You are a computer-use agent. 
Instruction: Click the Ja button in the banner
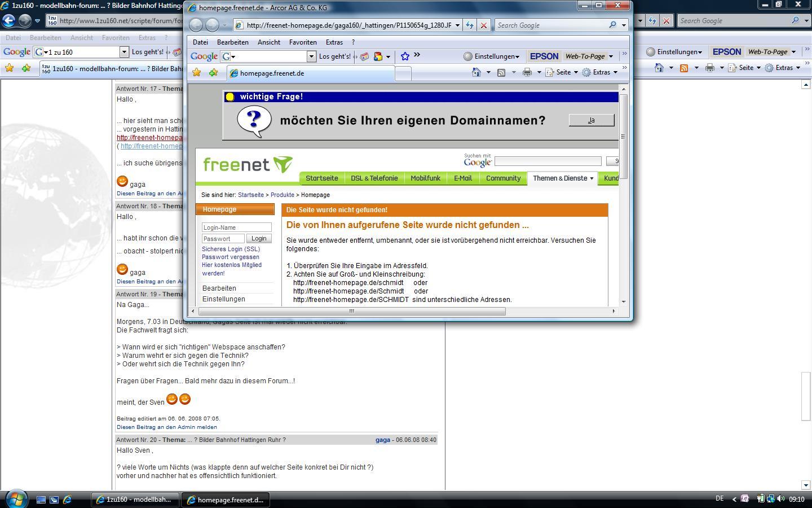591,120
